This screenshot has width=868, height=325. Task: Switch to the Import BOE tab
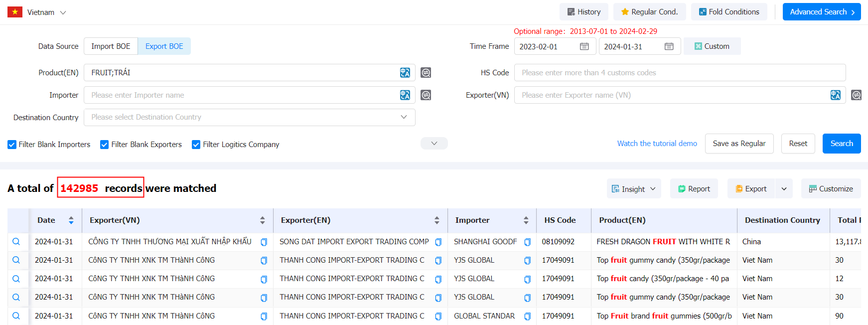click(111, 46)
